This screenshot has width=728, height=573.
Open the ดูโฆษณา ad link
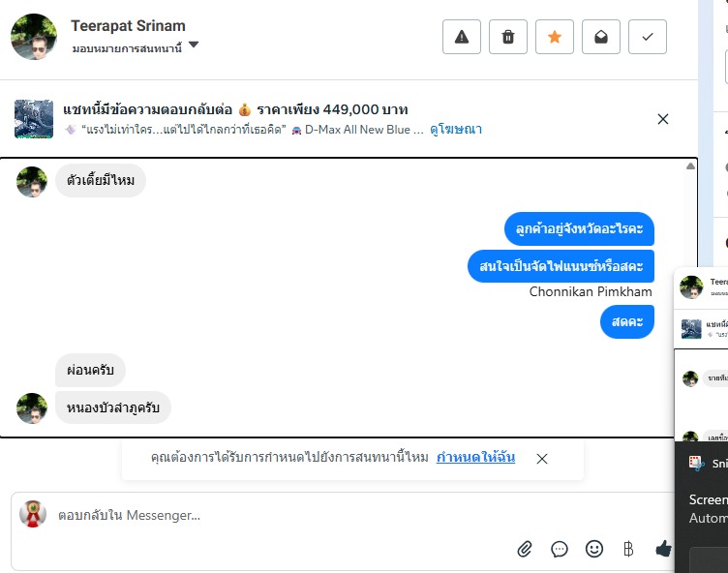tap(456, 129)
